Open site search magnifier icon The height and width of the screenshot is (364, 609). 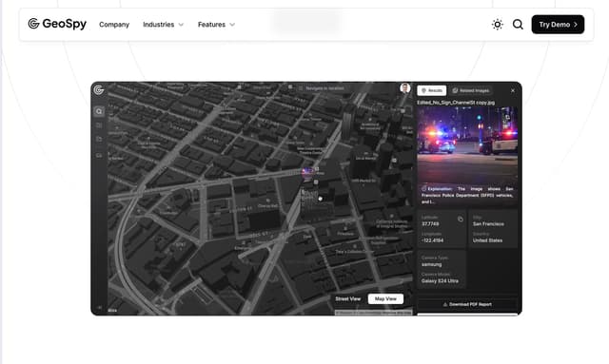[518, 25]
